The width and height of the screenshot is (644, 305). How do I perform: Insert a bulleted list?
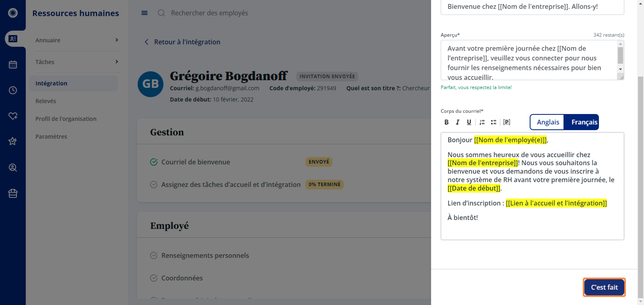click(493, 122)
